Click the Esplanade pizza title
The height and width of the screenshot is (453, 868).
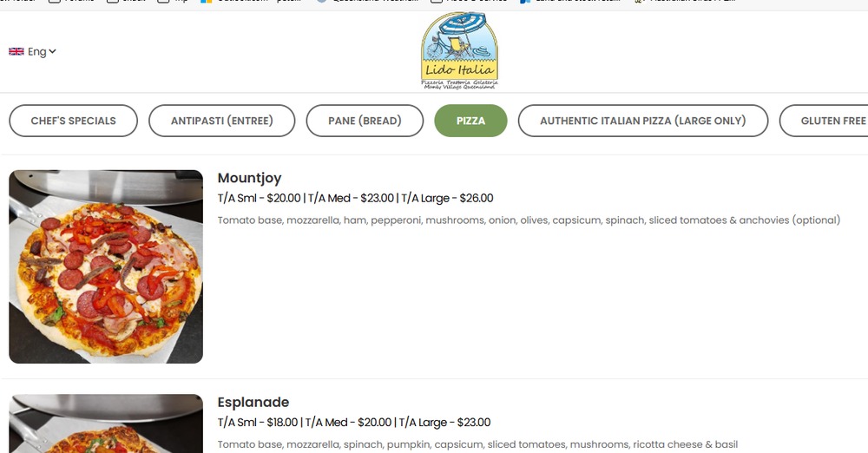(x=253, y=402)
